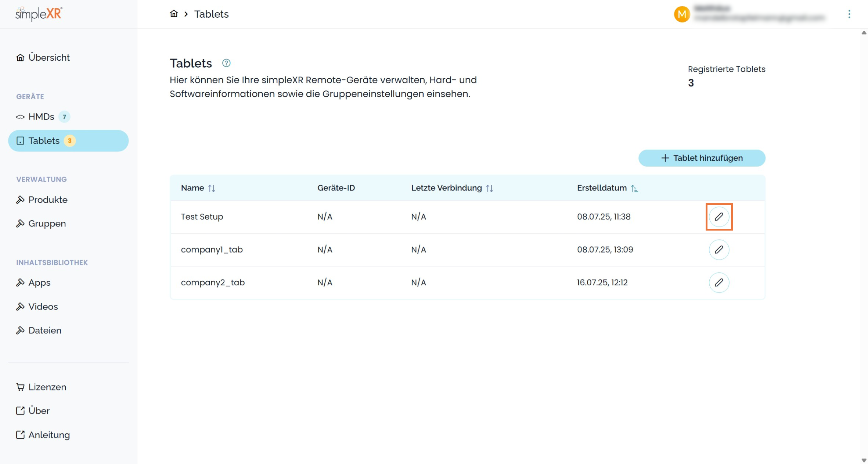Open HMDs in sidebar
The width and height of the screenshot is (868, 464).
click(x=41, y=117)
